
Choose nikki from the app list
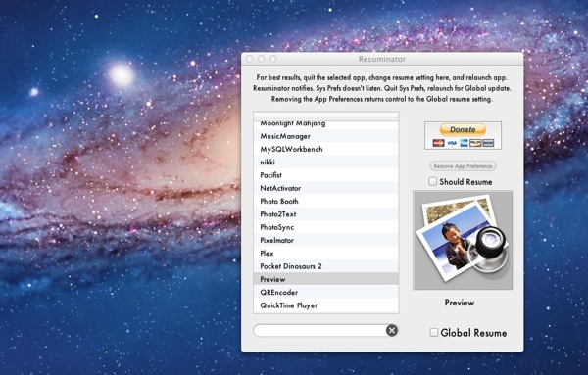click(x=326, y=163)
